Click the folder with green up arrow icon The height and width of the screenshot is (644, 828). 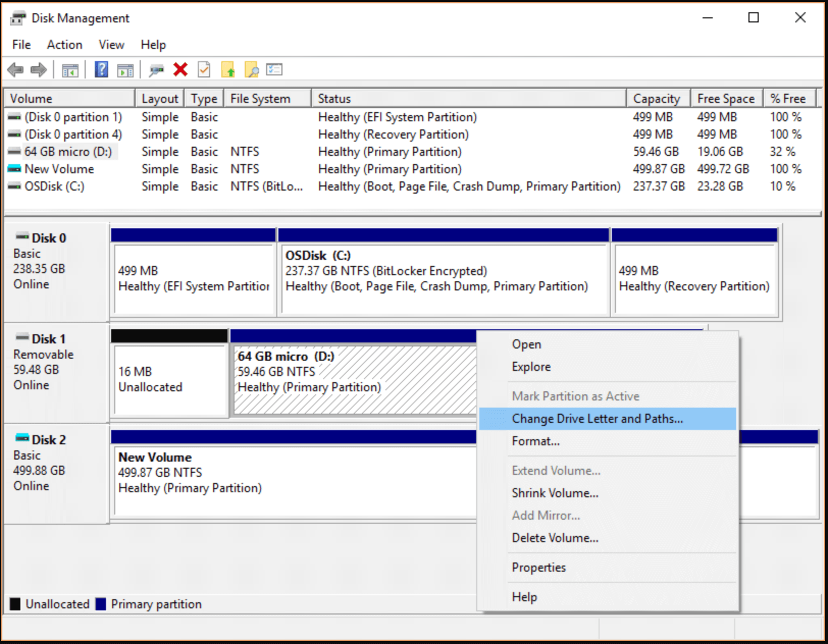coord(228,70)
